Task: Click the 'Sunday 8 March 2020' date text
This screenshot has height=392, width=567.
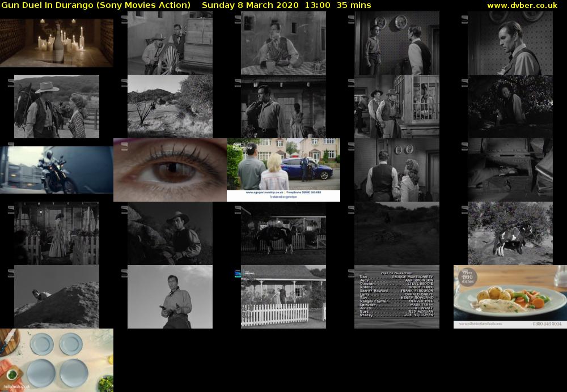Action: coord(250,5)
